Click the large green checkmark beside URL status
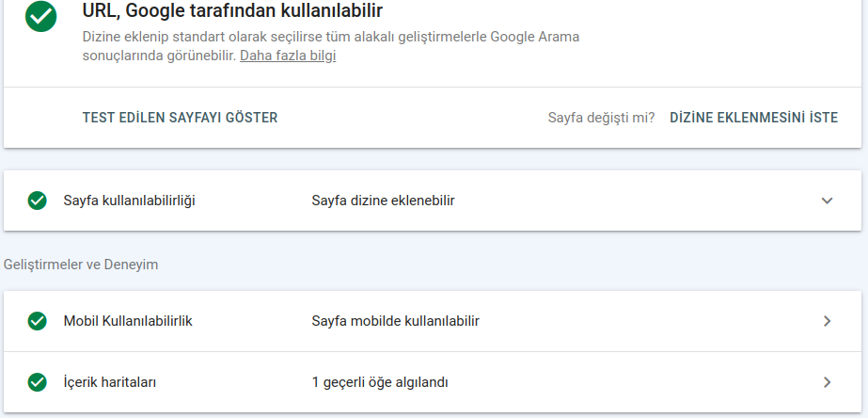The width and height of the screenshot is (868, 418). tap(41, 16)
